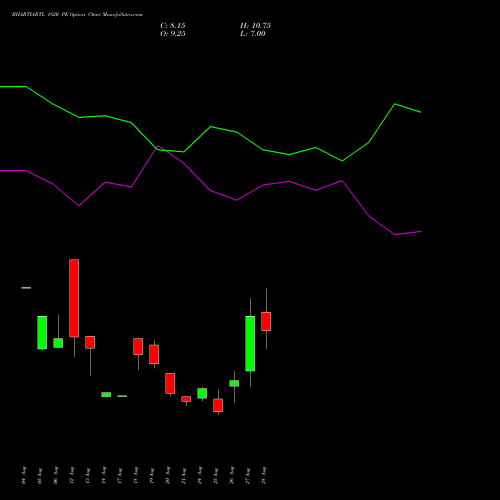Click the red candlestick above 19 Aug
This screenshot has height=500, width=500.
pyautogui.click(x=154, y=354)
